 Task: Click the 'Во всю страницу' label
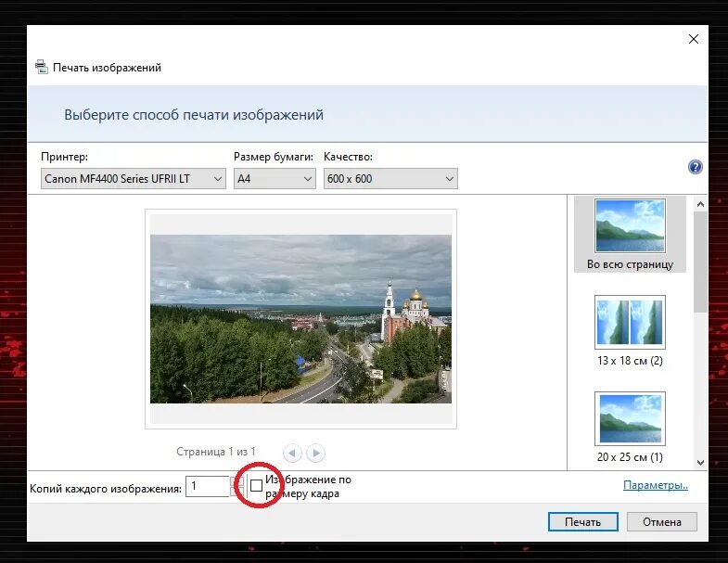point(630,264)
